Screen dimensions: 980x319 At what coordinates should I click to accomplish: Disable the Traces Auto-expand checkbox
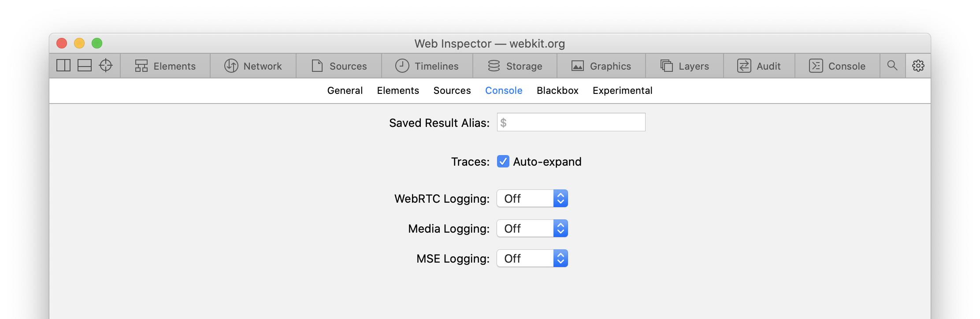coord(503,162)
